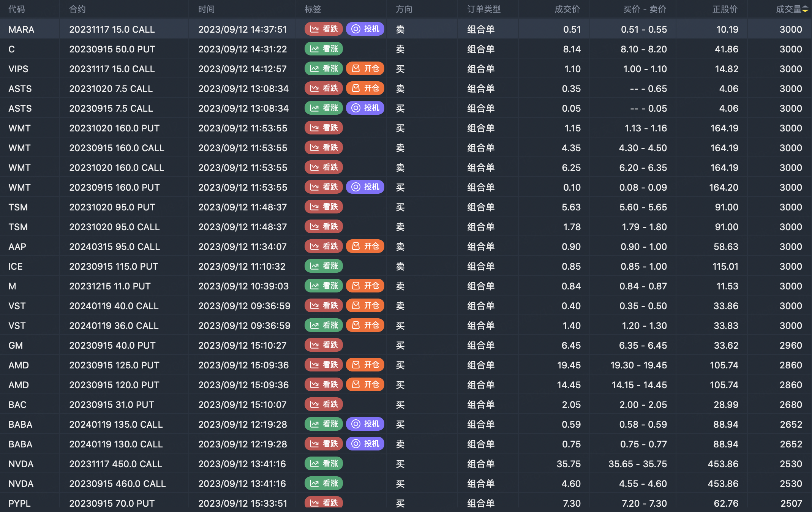The image size is (812, 512).
Task: Click the 看涨 tag on NVDA 450.0 CALL row
Action: click(x=324, y=464)
